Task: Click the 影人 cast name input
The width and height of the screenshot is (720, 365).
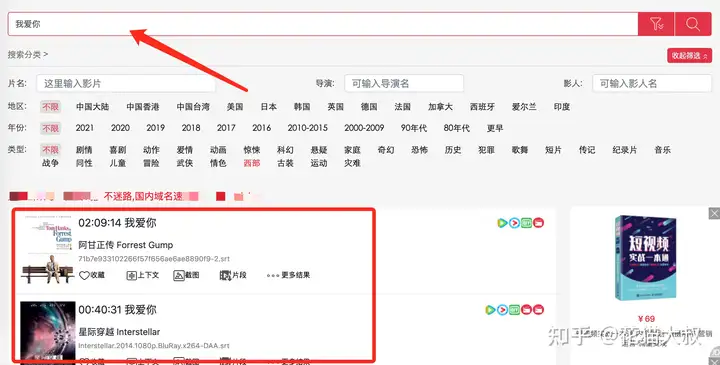Action: tap(652, 84)
